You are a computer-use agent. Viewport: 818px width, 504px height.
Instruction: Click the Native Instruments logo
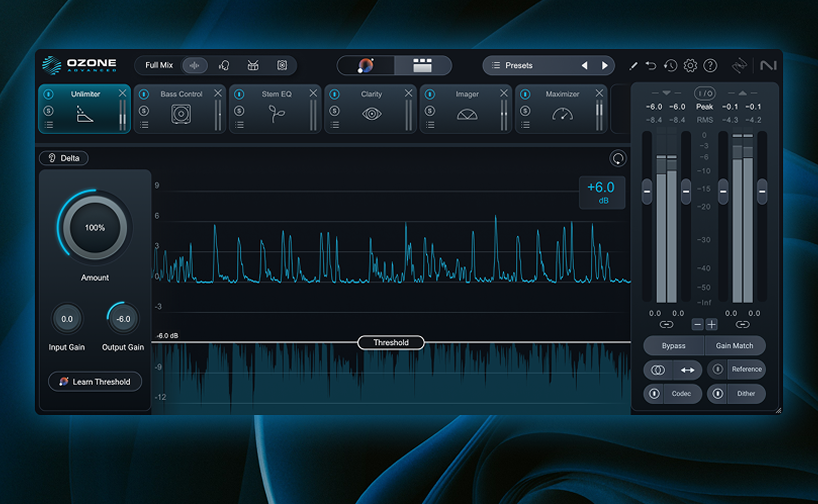768,65
